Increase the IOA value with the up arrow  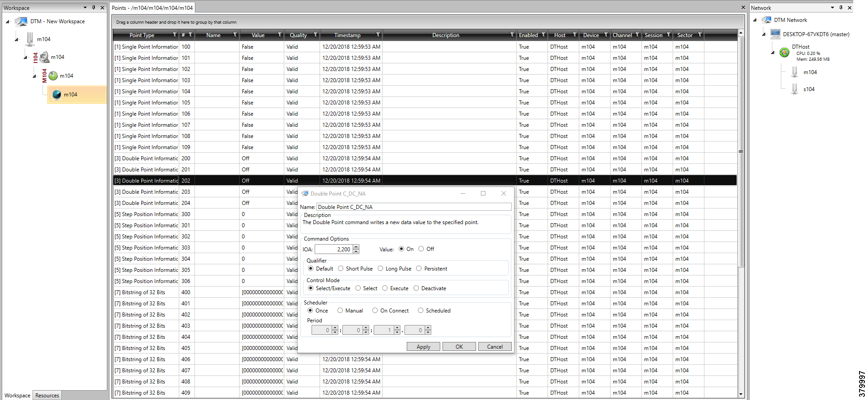356,247
